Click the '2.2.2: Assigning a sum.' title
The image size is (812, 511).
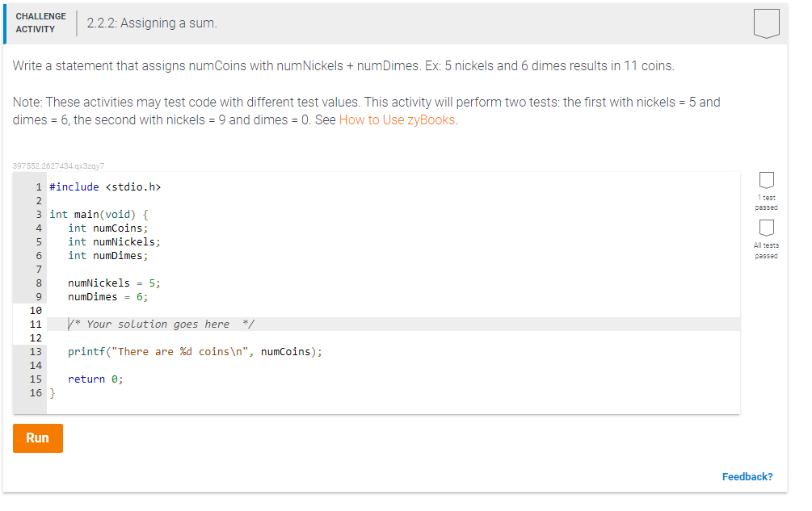coord(152,23)
